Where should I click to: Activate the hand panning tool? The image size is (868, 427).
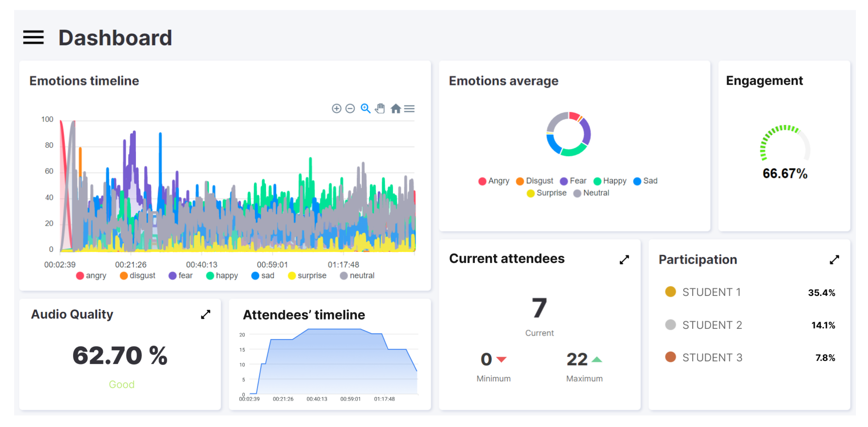[x=380, y=108]
